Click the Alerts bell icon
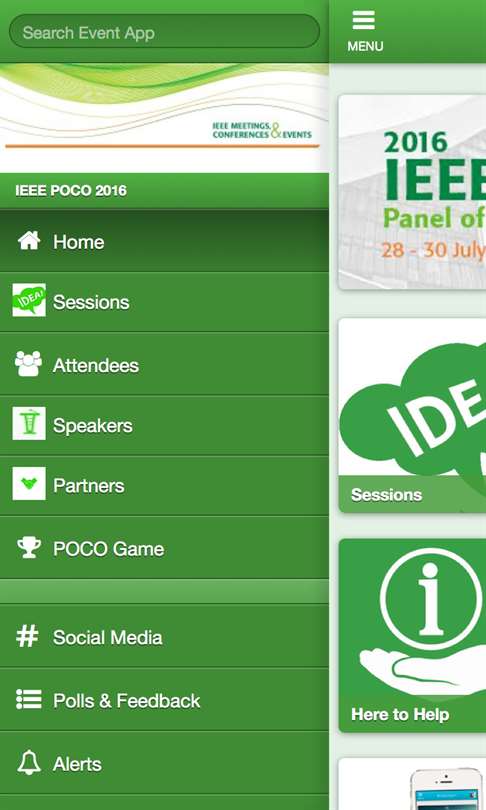This screenshot has width=486, height=810. tap(29, 762)
